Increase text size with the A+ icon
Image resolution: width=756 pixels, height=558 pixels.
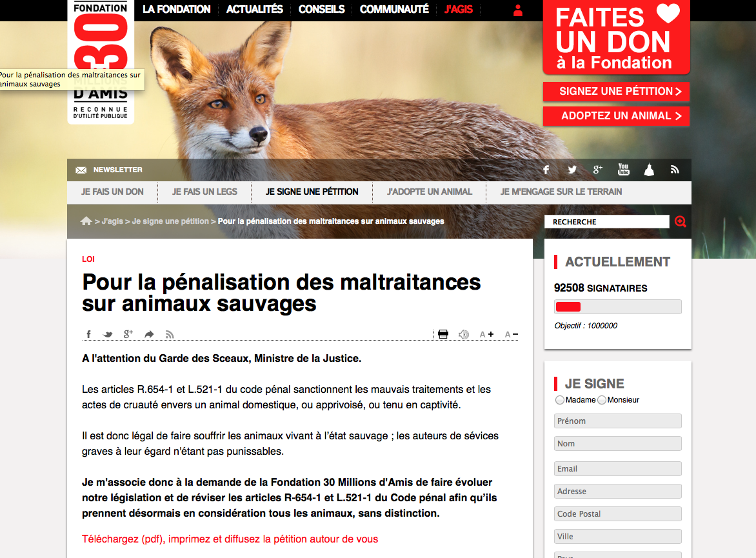[486, 334]
